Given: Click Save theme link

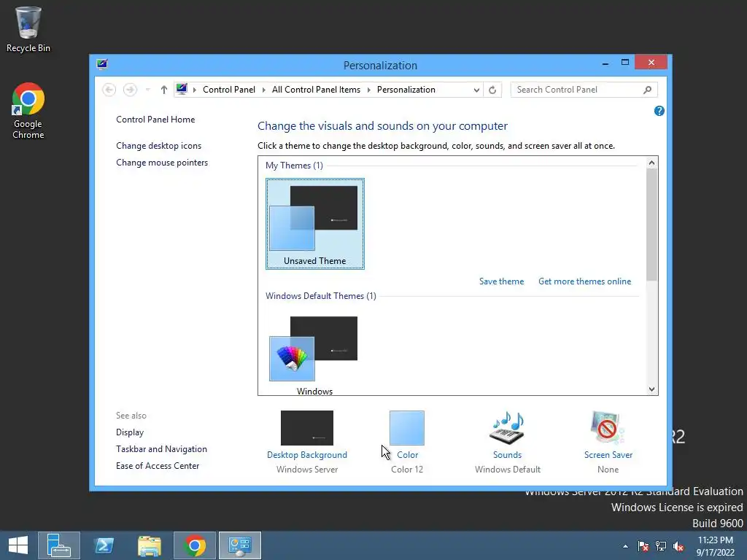Looking at the screenshot, I should pos(501,281).
